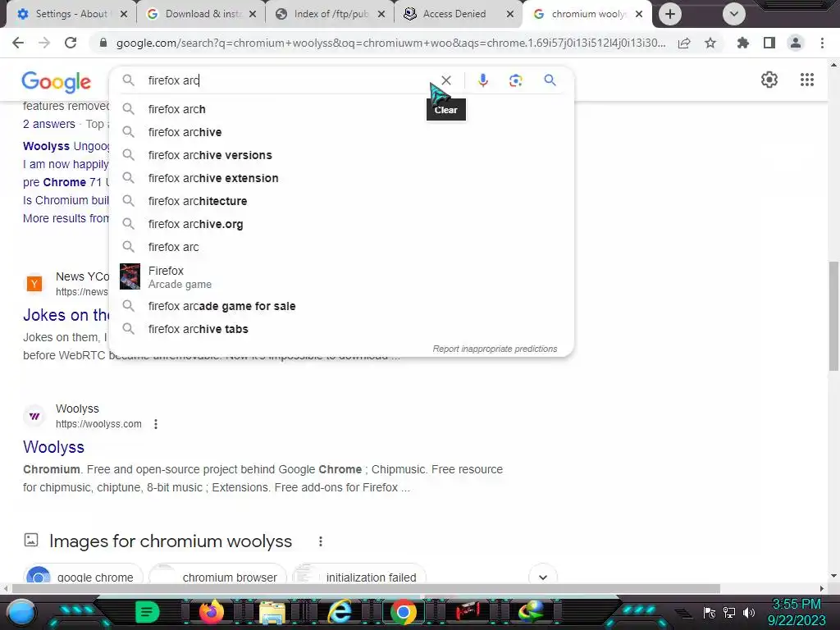Click 'Report inappropriate predictions'

click(x=495, y=349)
